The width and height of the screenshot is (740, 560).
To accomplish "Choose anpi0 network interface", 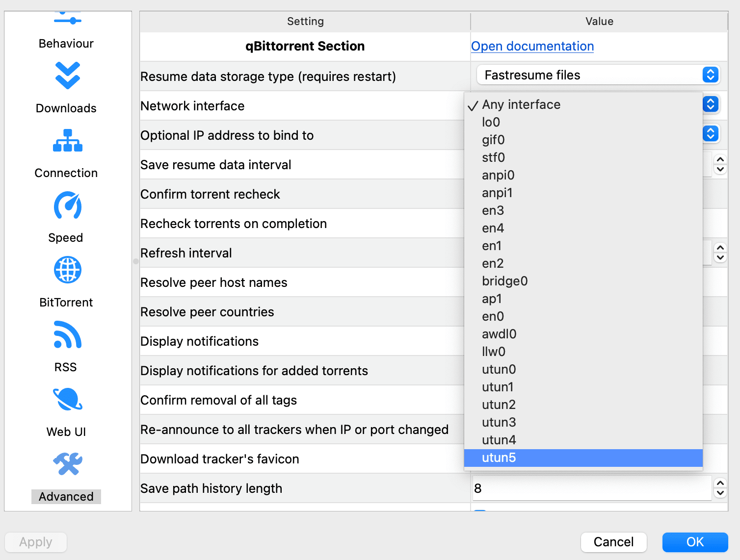I will click(x=583, y=175).
